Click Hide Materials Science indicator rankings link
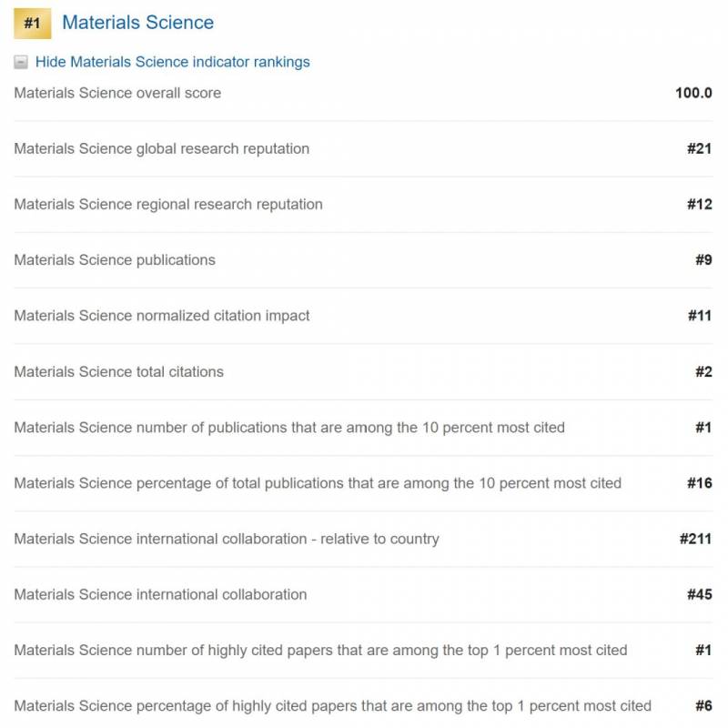This screenshot has height=728, width=728. pos(172,62)
